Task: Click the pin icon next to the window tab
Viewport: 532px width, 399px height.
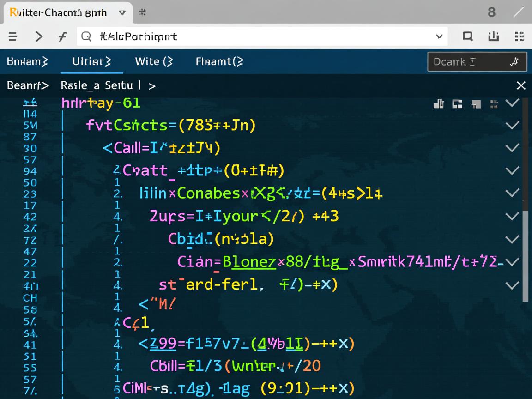Action: click(142, 12)
